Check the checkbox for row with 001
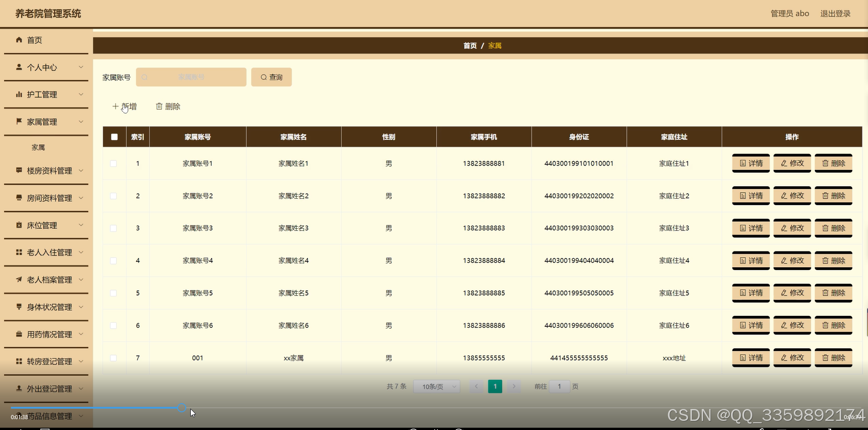 (114, 358)
